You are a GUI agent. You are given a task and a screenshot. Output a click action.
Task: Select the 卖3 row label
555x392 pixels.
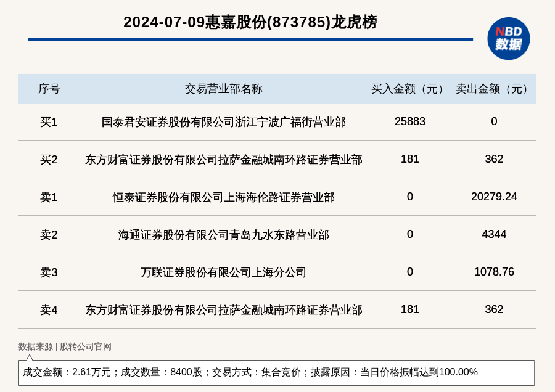click(x=49, y=272)
